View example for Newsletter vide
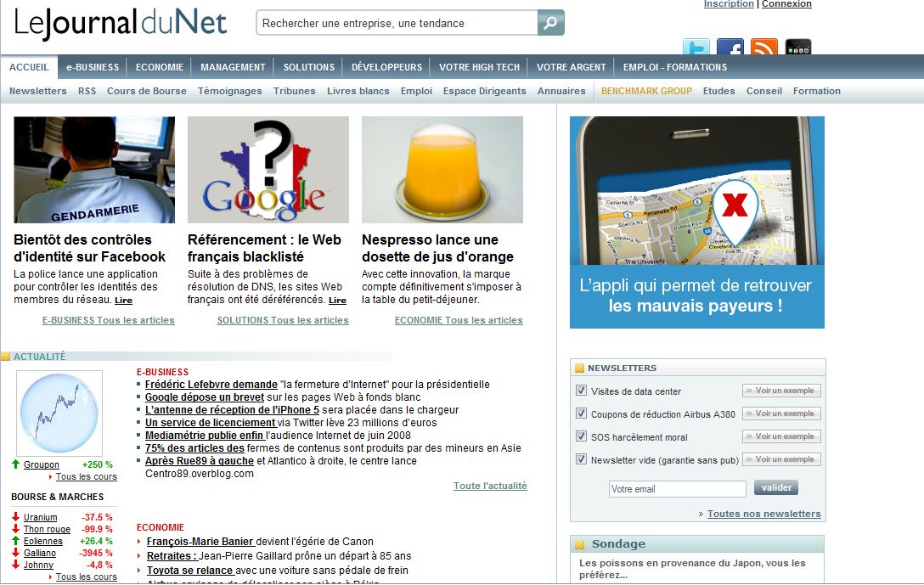The image size is (924, 585). click(x=781, y=459)
